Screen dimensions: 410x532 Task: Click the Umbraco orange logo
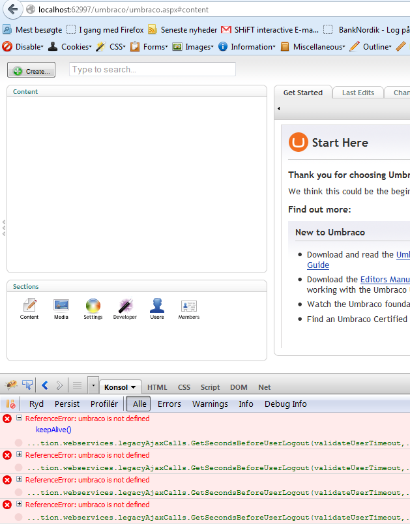tap(298, 142)
